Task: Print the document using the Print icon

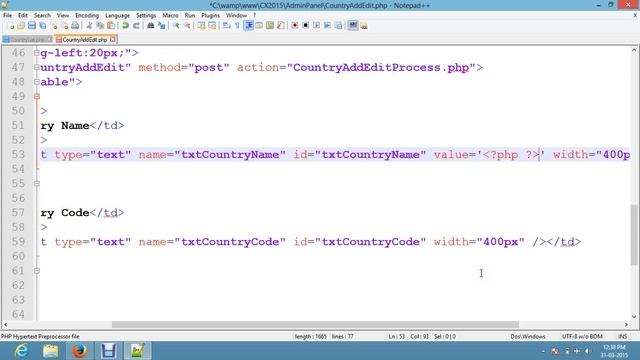Action: [75, 26]
